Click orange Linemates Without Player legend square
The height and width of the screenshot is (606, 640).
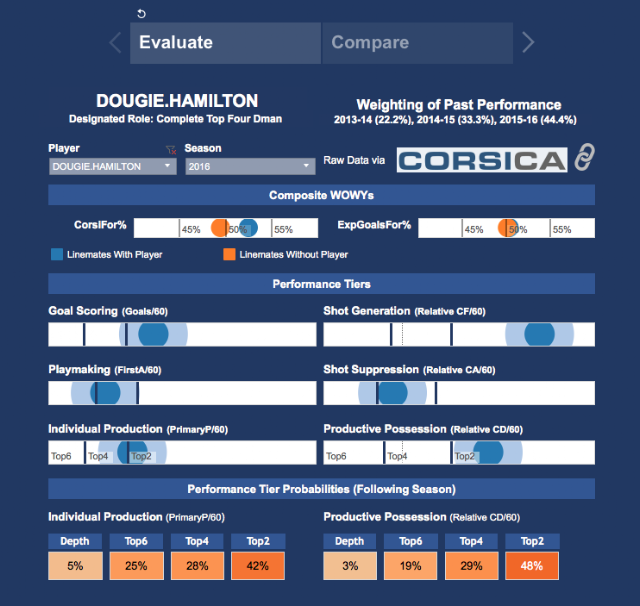229,254
